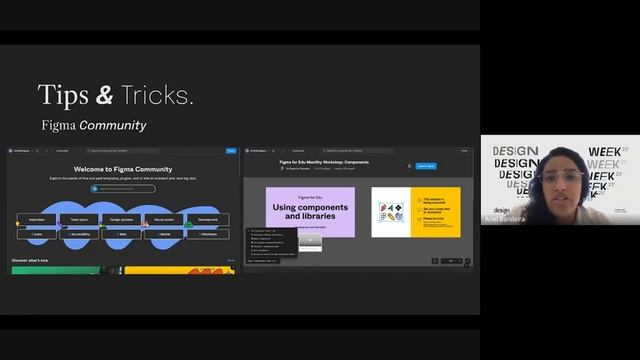Image resolution: width=640 pixels, height=360 pixels.
Task: Open workspace switcher in right Figma window
Action: click(256, 151)
